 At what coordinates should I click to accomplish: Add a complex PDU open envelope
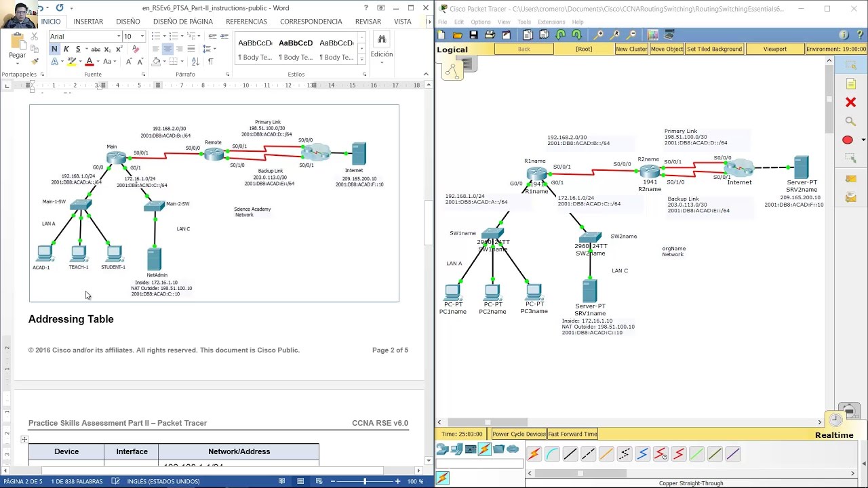pyautogui.click(x=850, y=197)
